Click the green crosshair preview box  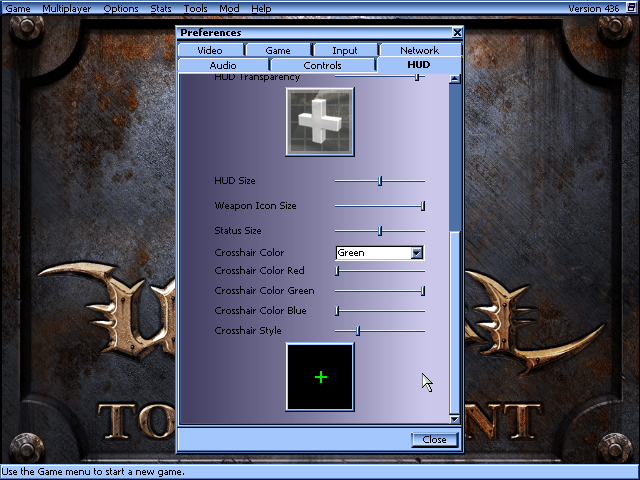pos(320,376)
